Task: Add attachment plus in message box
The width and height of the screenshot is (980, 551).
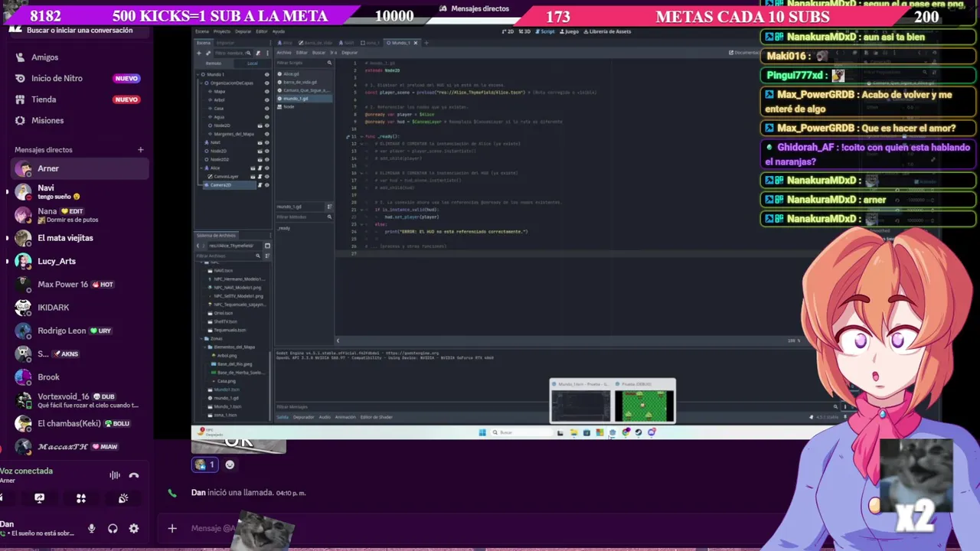Action: pyautogui.click(x=172, y=528)
